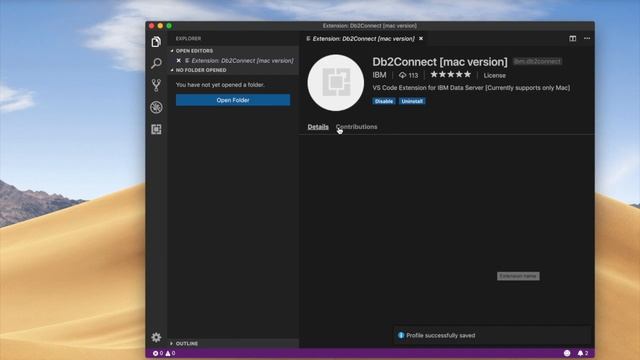640x360 pixels.
Task: Open the Manage gear menu
Action: (156, 337)
